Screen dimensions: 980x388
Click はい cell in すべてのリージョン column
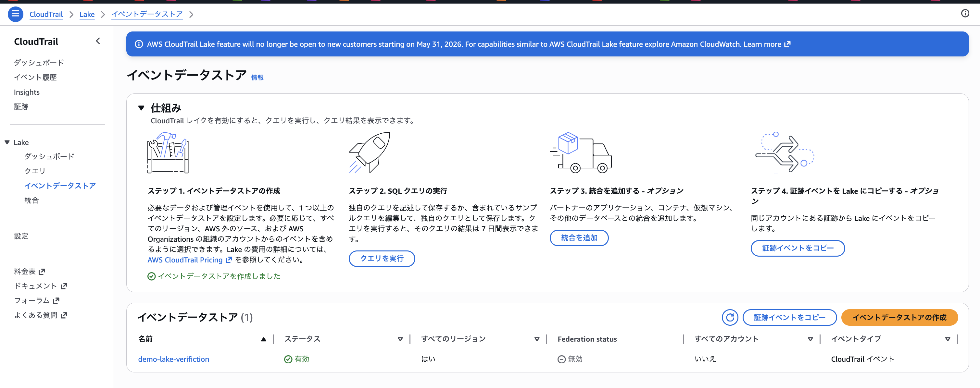point(428,359)
